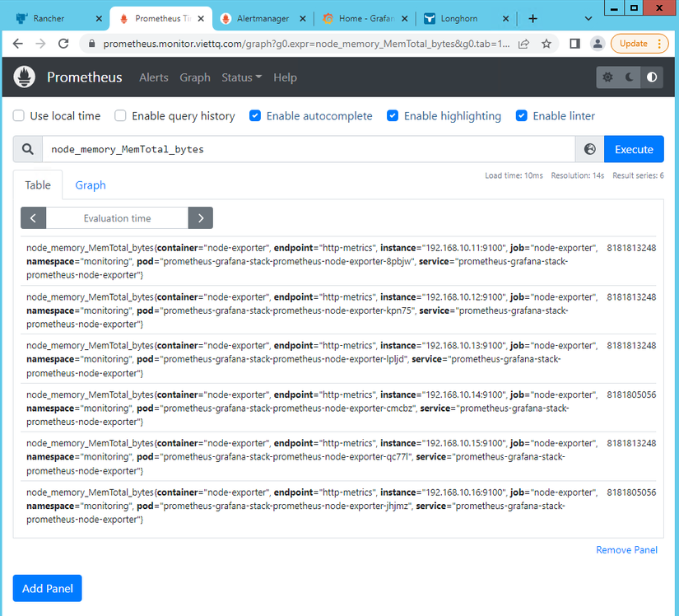
Task: Click the Prometheus brand title
Action: [x=85, y=77]
